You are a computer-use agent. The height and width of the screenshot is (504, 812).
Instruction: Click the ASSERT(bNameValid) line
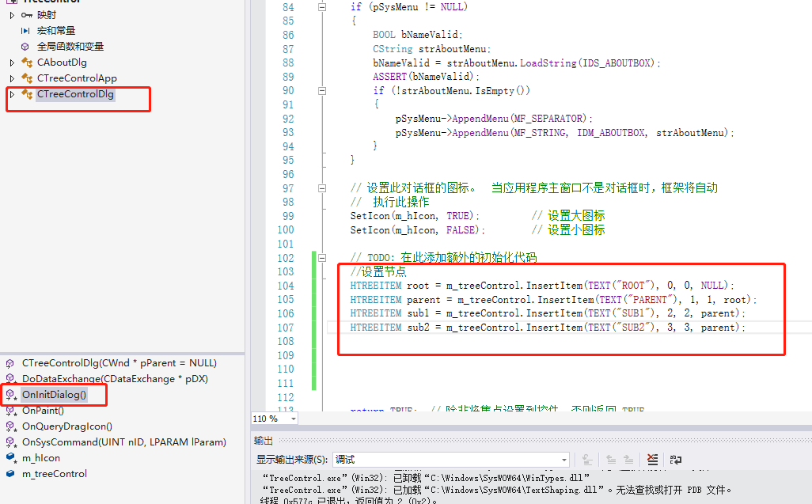click(427, 77)
